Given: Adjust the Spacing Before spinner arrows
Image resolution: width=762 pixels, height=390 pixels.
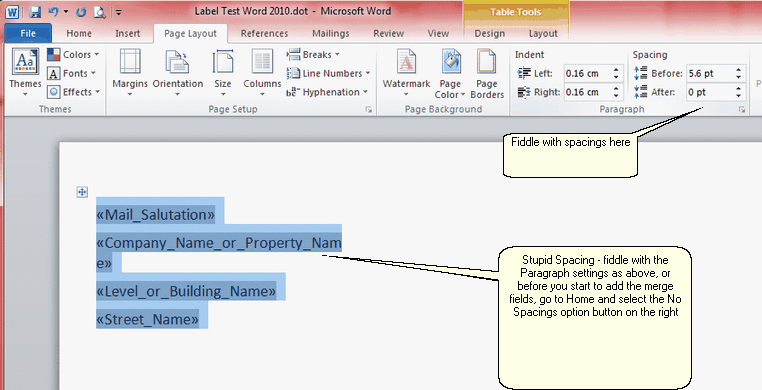Looking at the screenshot, I should [739, 73].
